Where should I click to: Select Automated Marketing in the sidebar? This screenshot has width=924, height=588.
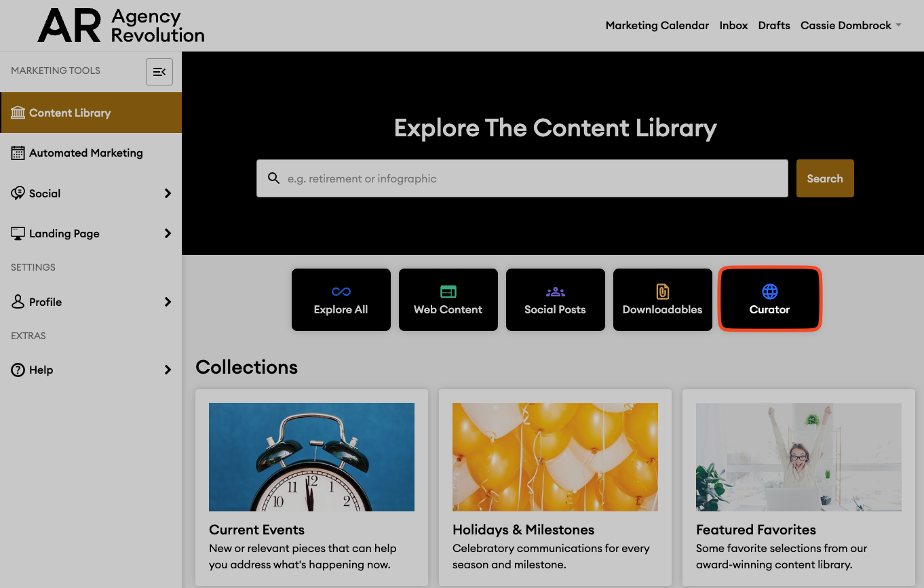tap(91, 153)
